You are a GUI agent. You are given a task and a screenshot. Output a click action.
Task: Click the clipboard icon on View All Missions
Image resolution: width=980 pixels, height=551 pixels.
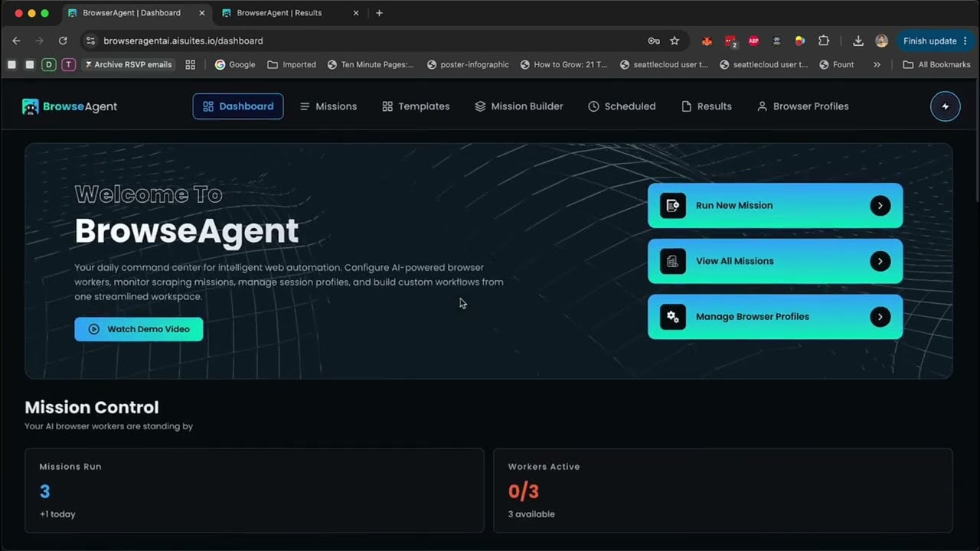tap(672, 261)
